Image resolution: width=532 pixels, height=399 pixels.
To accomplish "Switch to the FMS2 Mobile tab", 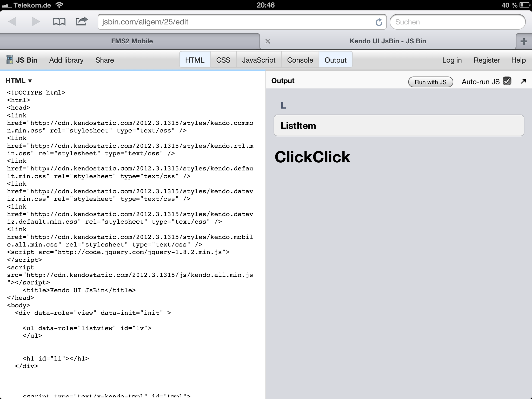I will point(132,41).
